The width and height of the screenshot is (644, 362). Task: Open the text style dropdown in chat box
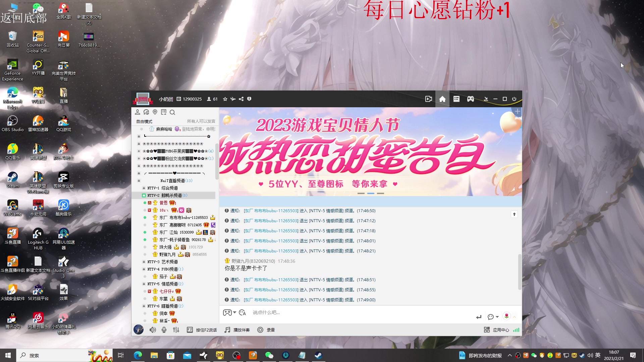coord(243,312)
